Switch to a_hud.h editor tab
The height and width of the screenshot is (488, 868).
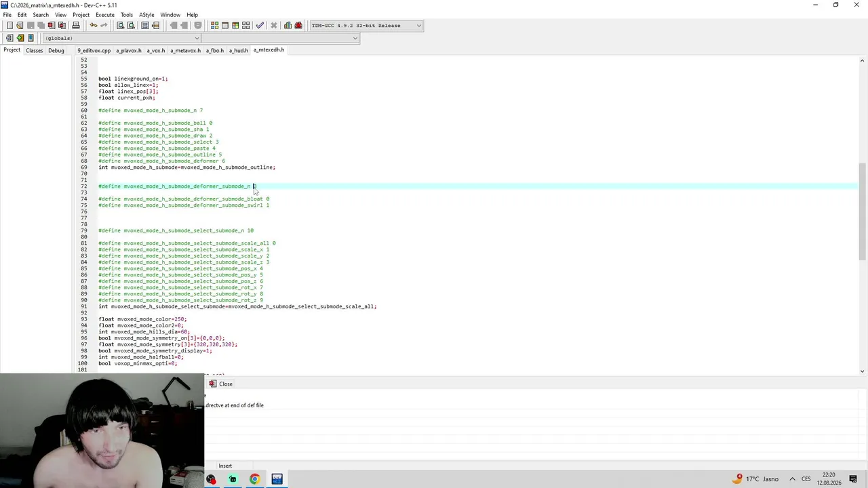[x=239, y=50]
